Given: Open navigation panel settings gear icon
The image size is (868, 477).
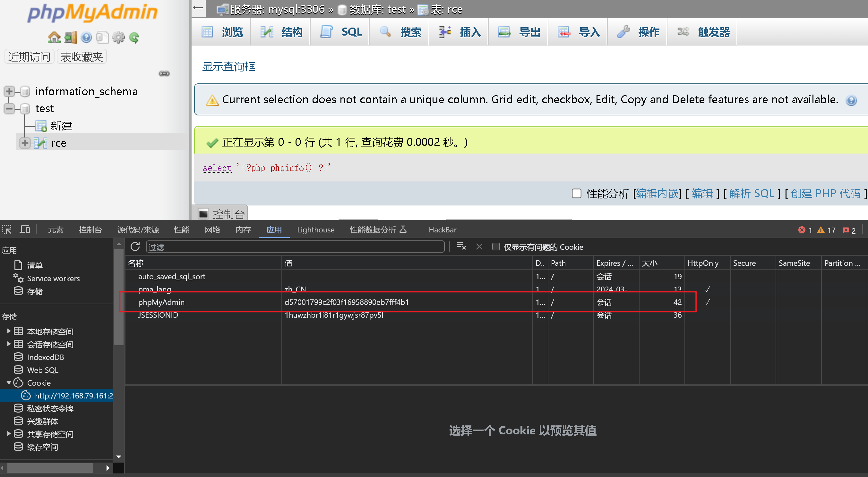Looking at the screenshot, I should [x=118, y=37].
